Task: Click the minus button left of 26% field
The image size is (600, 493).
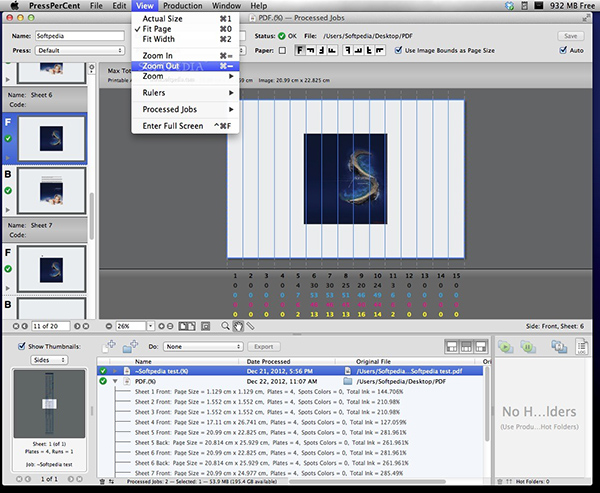Action: tap(109, 326)
